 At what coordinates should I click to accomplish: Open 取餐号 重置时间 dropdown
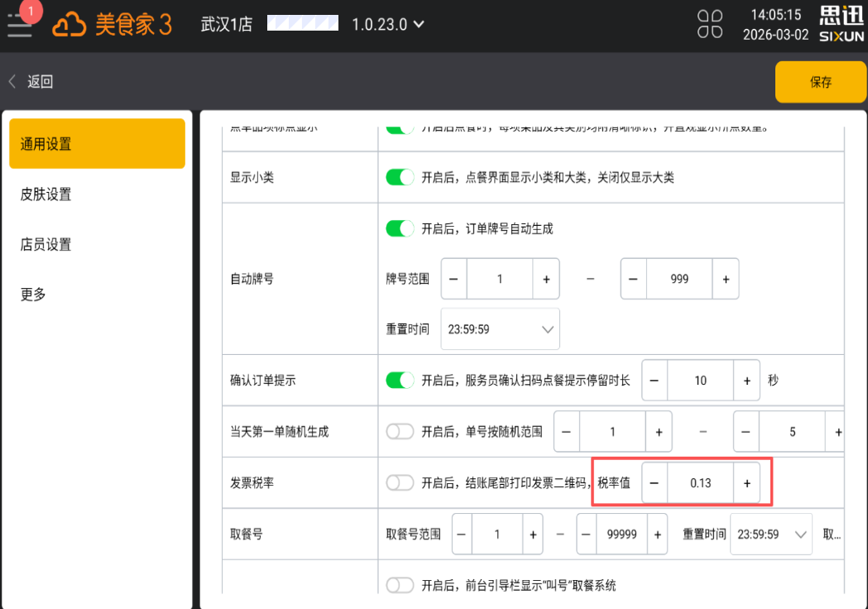coord(770,535)
